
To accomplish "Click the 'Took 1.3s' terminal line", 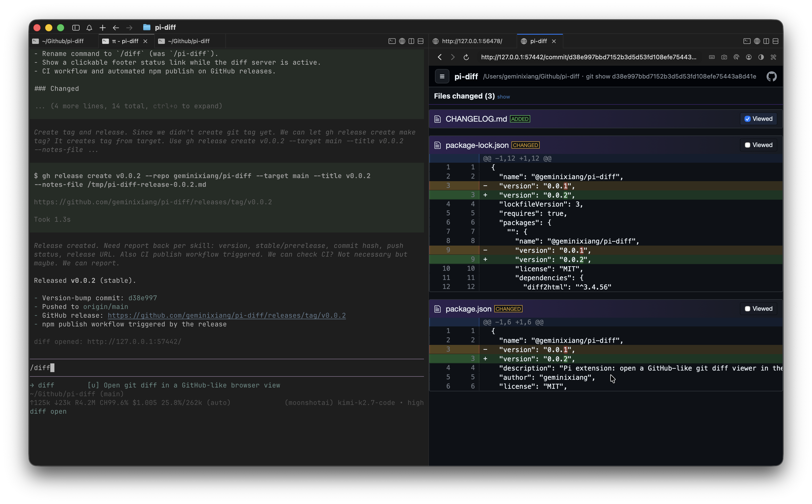I will (52, 219).
